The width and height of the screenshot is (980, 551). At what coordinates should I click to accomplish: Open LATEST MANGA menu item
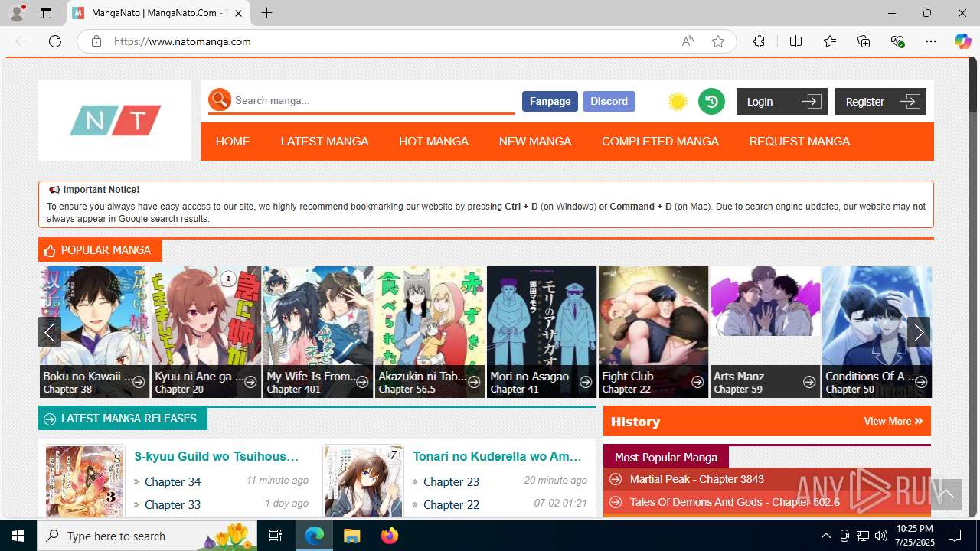325,142
